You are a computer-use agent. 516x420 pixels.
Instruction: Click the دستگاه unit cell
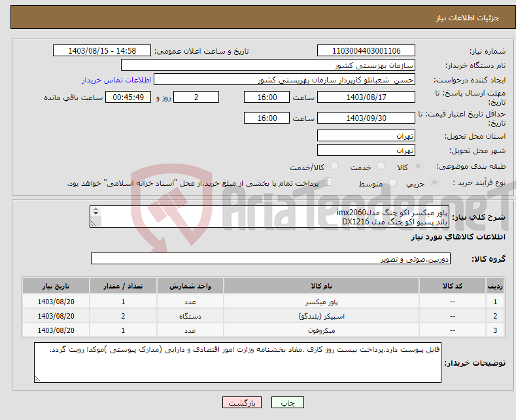pos(190,317)
